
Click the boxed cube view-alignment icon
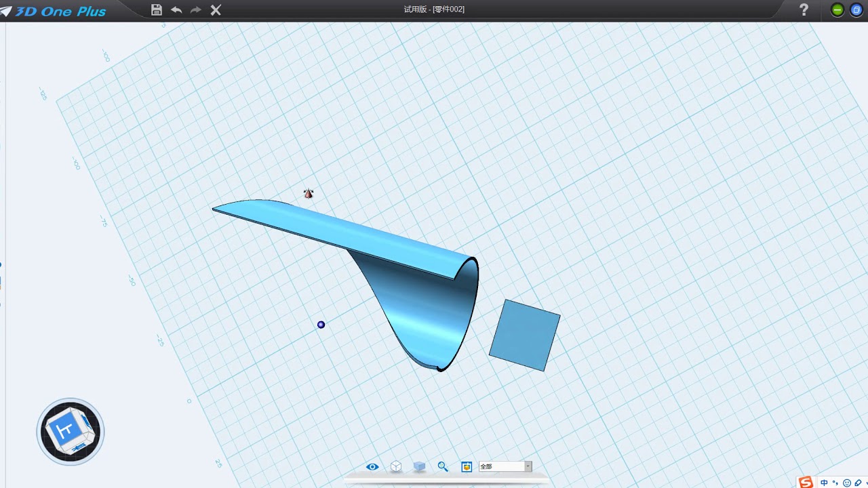click(467, 466)
